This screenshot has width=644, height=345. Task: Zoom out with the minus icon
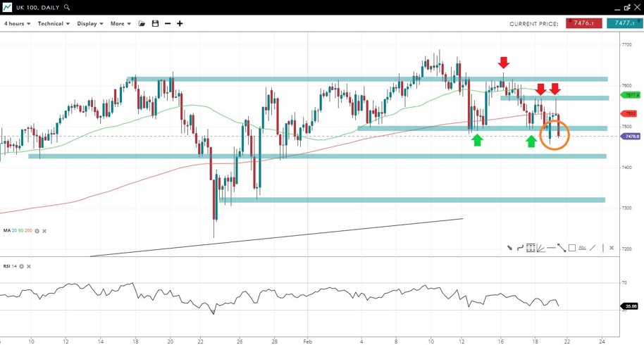pos(168,24)
